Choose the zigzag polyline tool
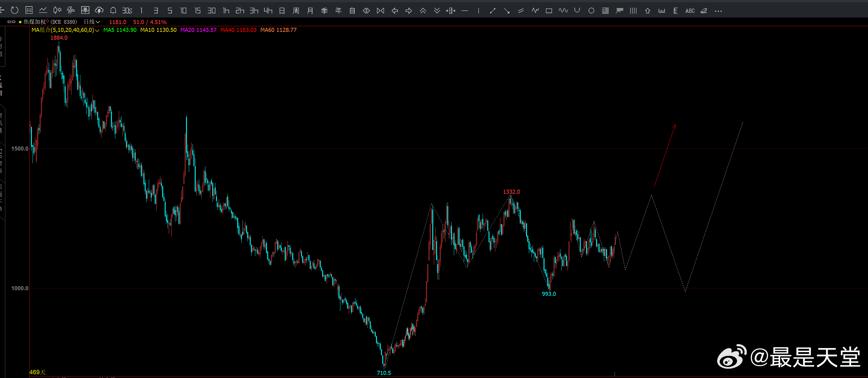The width and height of the screenshot is (868, 378). pyautogui.click(x=535, y=11)
